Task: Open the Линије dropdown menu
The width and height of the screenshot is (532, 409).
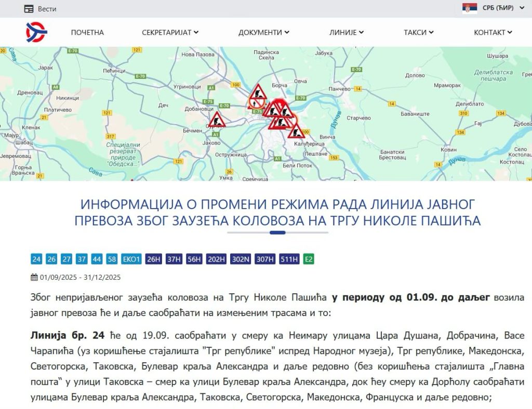Action: pyautogui.click(x=346, y=32)
